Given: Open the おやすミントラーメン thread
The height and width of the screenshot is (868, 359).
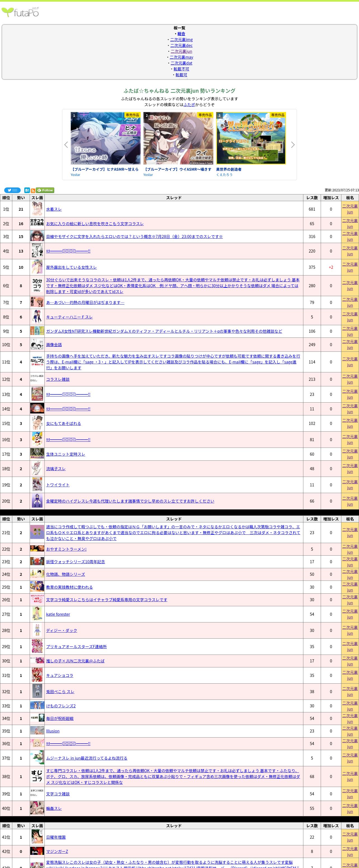Looking at the screenshot, I should 67,549.
